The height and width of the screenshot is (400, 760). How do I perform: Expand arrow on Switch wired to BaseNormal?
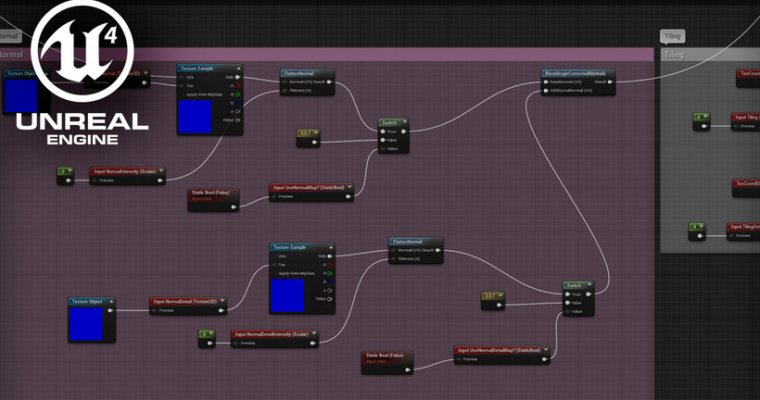404,122
